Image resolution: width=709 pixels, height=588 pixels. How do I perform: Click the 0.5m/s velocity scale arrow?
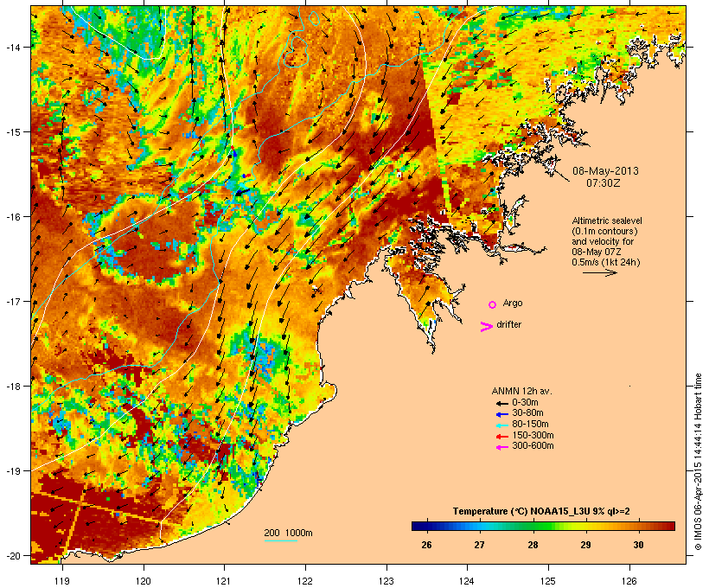(599, 272)
